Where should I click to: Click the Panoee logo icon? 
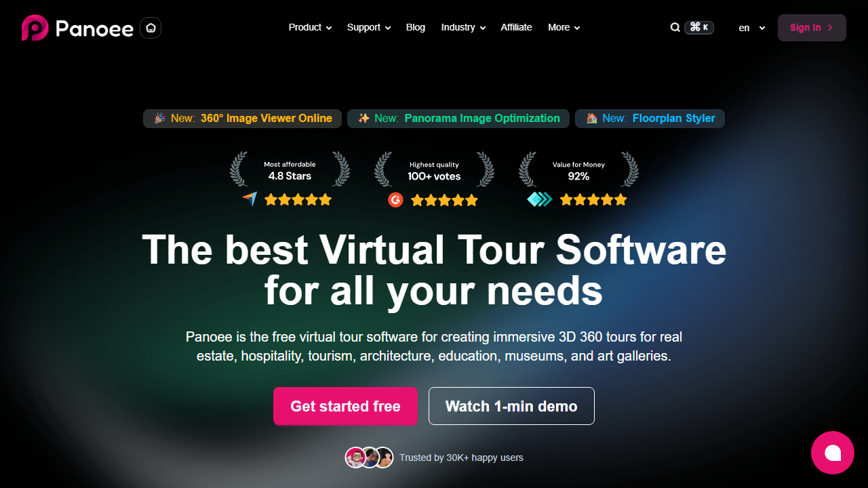(x=35, y=28)
